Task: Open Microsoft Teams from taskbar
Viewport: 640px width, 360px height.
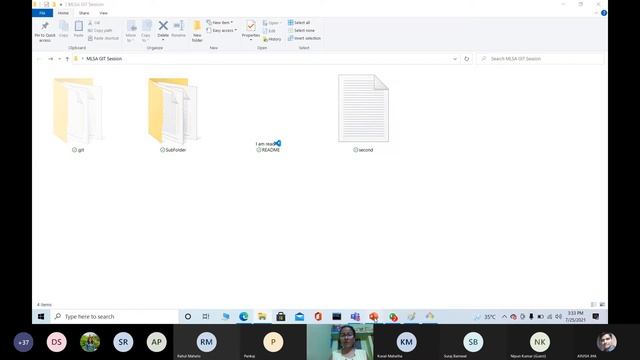Action: click(x=355, y=316)
